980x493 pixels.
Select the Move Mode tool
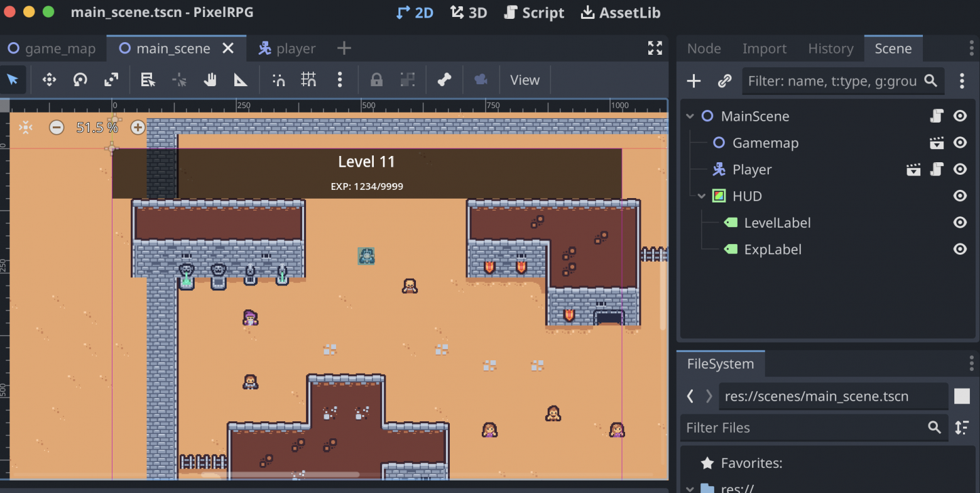(x=49, y=80)
